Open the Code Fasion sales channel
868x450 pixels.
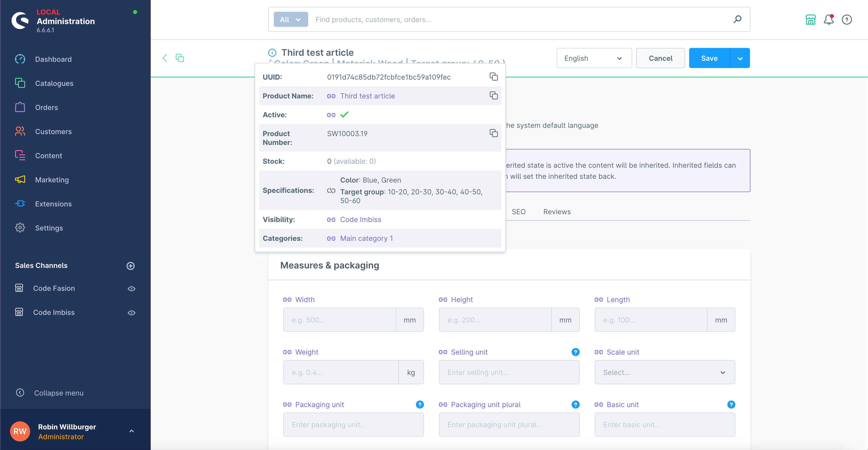[x=54, y=288]
